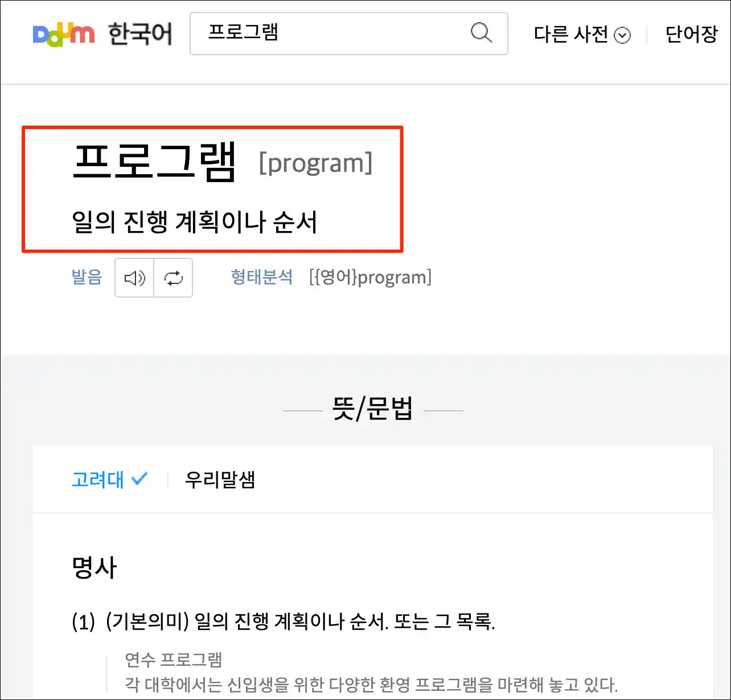This screenshot has width=731, height=700.
Task: Click the 발음 label
Action: (x=87, y=277)
